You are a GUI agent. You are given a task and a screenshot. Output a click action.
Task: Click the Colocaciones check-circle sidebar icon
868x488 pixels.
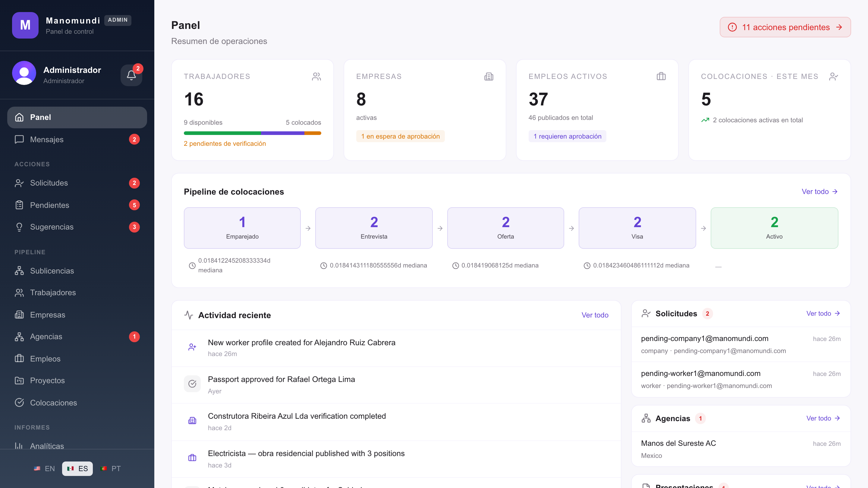(x=19, y=402)
